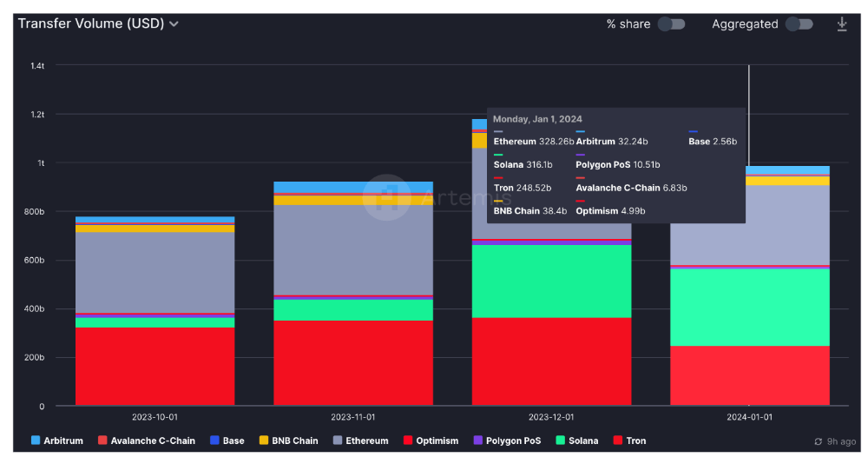Click the Solana segment of the 2024-01-01 bar

coord(750,308)
